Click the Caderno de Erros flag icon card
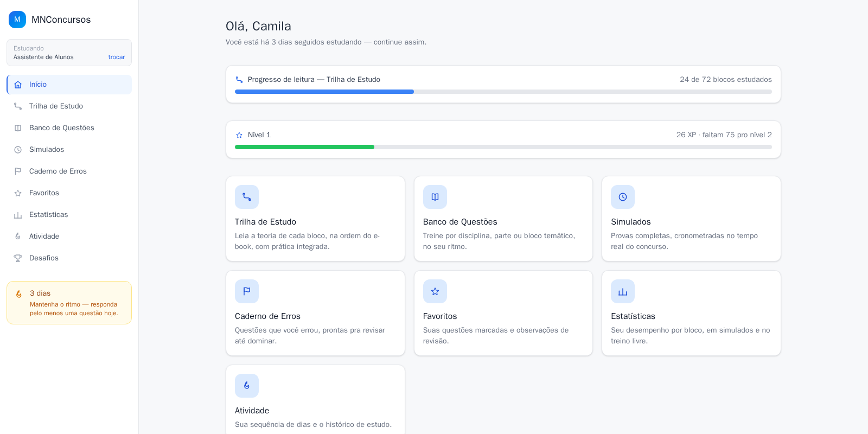This screenshot has height=434, width=868. [247, 291]
